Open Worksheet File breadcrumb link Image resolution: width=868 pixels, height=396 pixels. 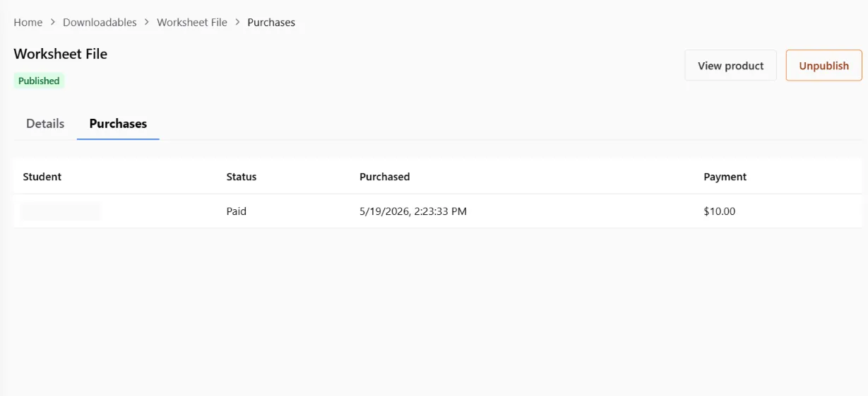[192, 23]
